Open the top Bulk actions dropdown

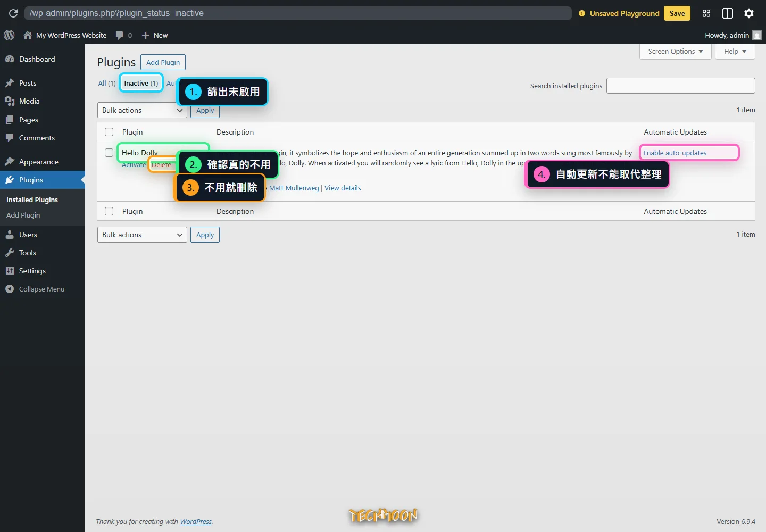click(142, 110)
